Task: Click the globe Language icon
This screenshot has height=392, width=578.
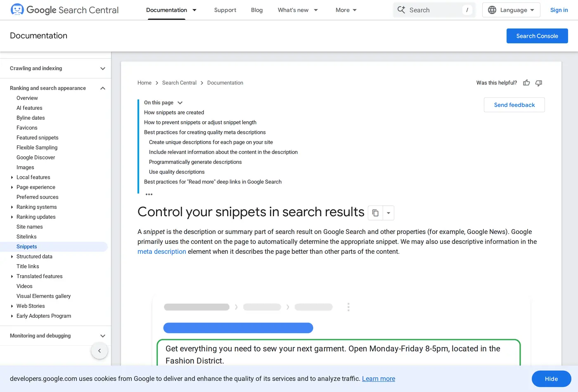Action: 492,10
